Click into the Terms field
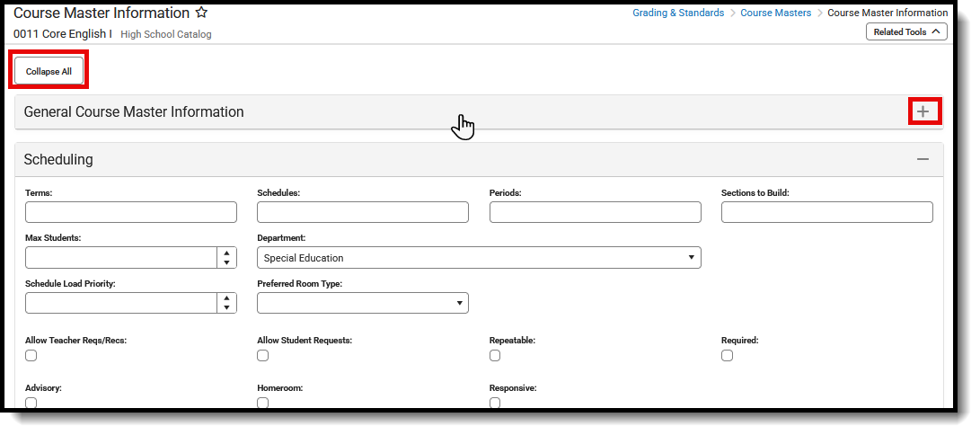980x435 pixels. coord(131,212)
